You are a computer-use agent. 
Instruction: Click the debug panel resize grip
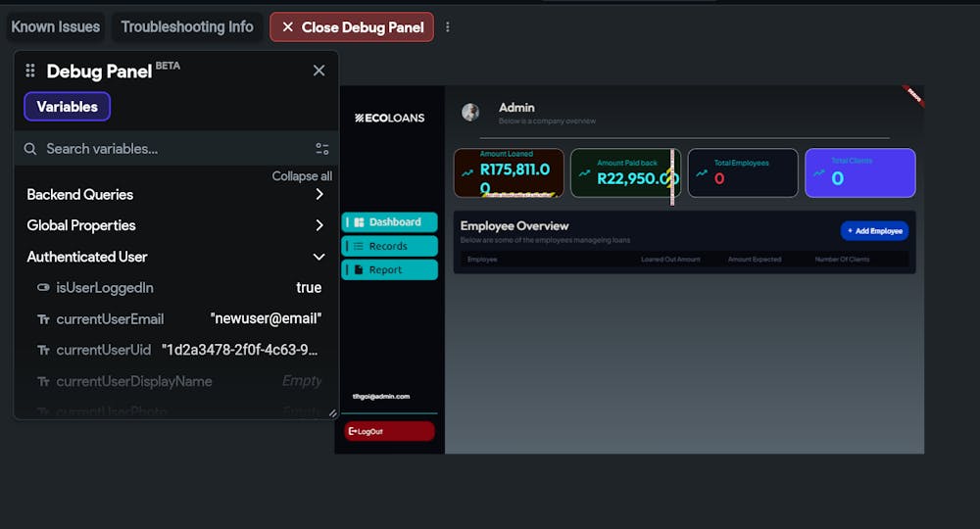332,412
